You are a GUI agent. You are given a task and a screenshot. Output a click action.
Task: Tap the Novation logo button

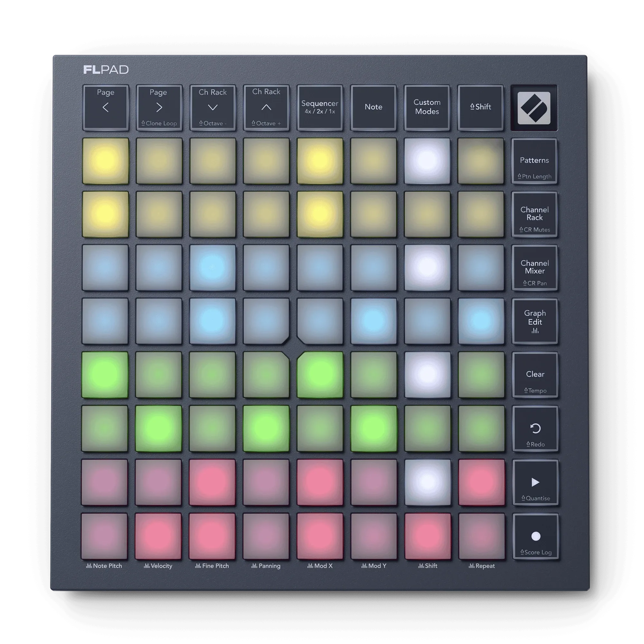point(534,108)
